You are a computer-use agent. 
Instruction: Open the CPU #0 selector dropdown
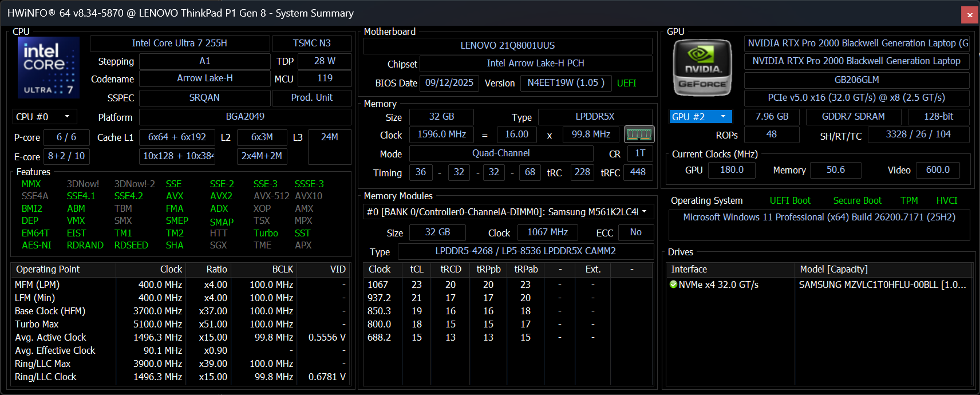(67, 117)
